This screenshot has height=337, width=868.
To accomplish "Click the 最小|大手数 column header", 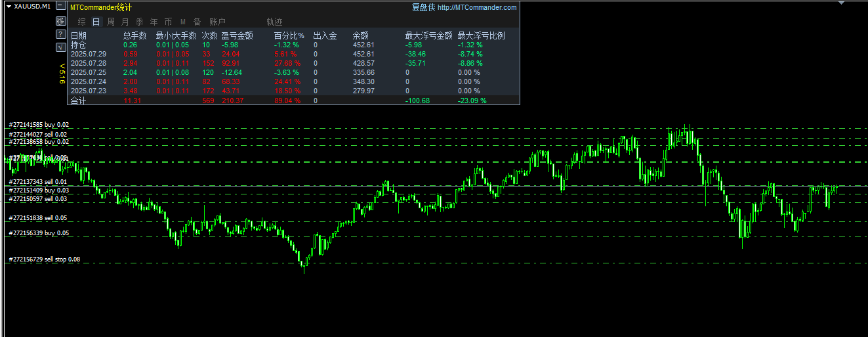I will 176,35.
